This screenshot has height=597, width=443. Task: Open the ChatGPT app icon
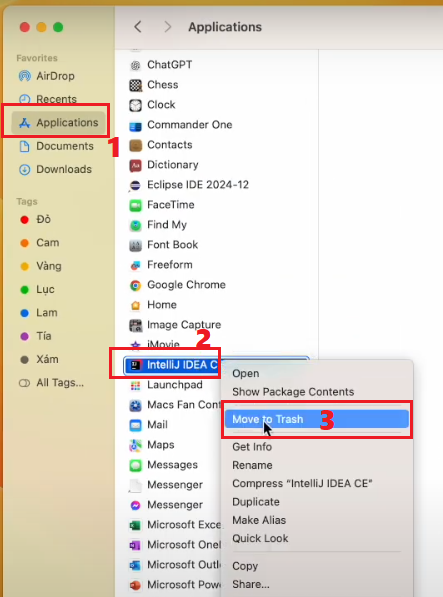pos(135,65)
